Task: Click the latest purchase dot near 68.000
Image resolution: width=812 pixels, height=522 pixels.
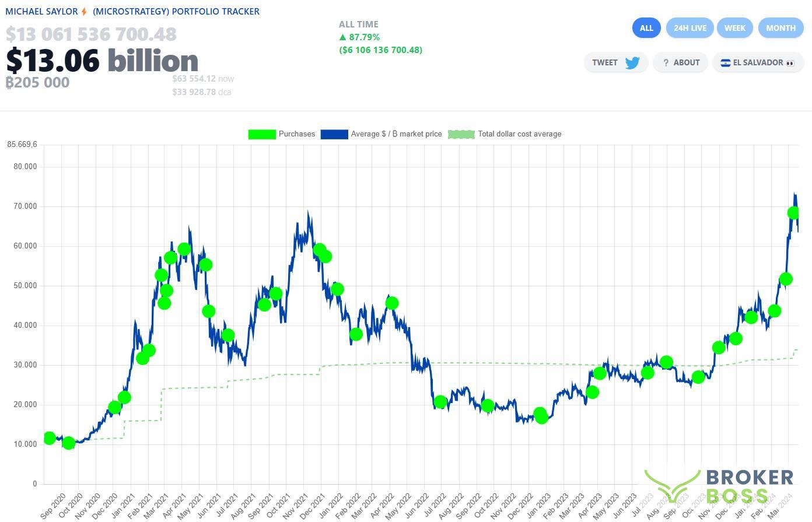Action: point(793,213)
